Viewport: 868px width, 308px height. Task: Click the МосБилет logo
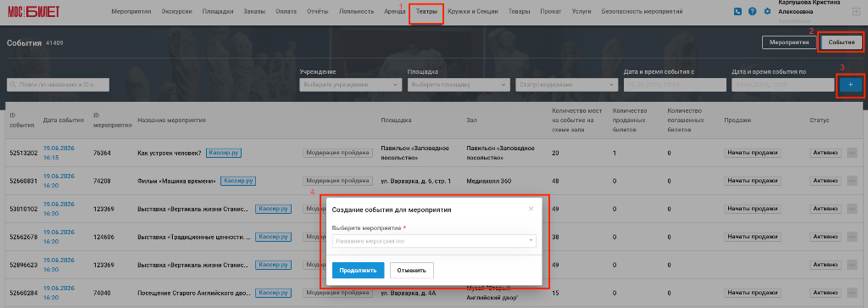[33, 11]
